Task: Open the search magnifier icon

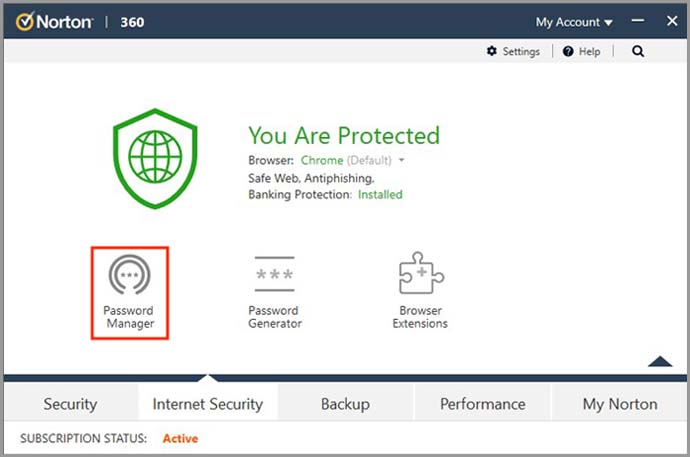Action: 639,52
